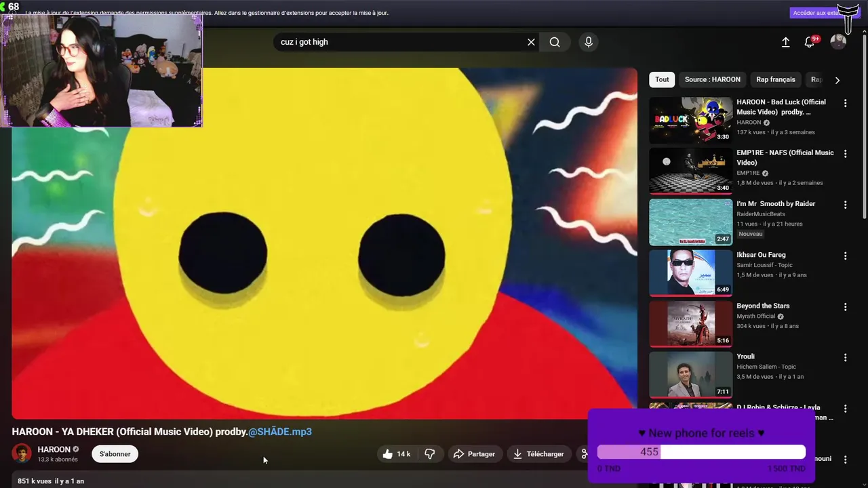Open the HAROON channel avatar
Viewport: 868px width, 488px height.
click(x=22, y=453)
